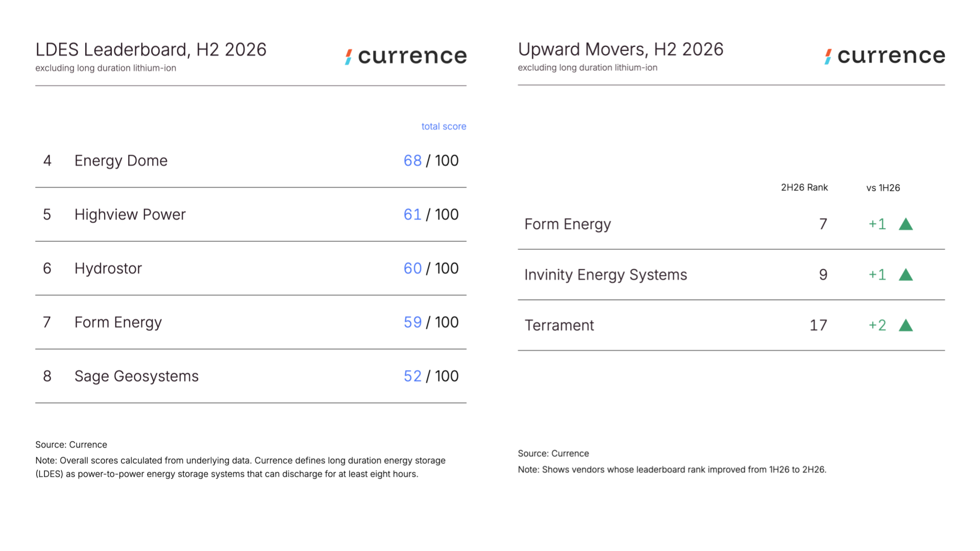Click Sage Geosystems' score of 52
This screenshot has height=551, width=980.
click(412, 376)
